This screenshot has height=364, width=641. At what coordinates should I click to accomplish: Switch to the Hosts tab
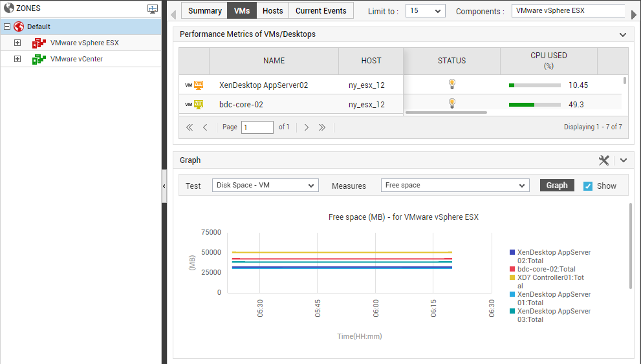coord(273,10)
